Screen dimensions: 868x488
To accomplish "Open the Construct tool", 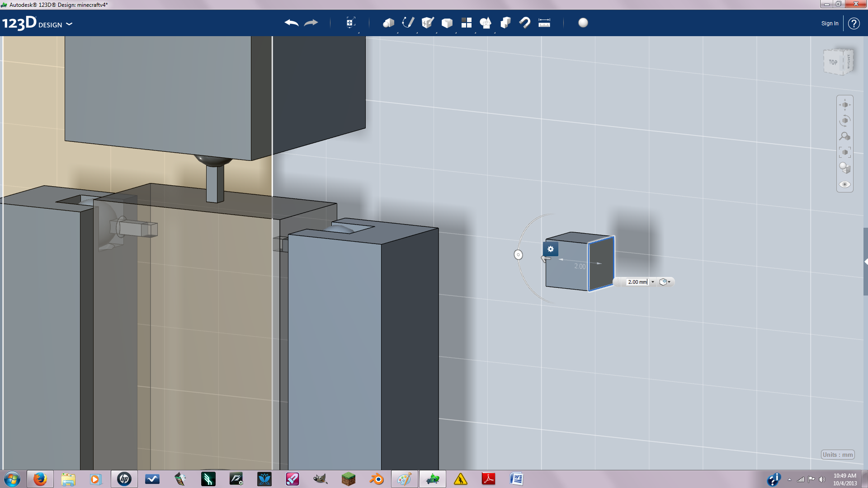I will 427,23.
